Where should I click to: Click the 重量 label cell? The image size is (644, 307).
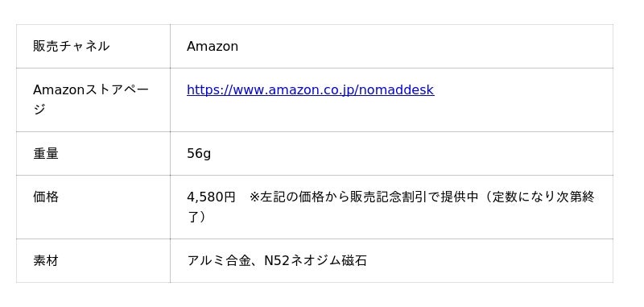pyautogui.click(x=93, y=154)
